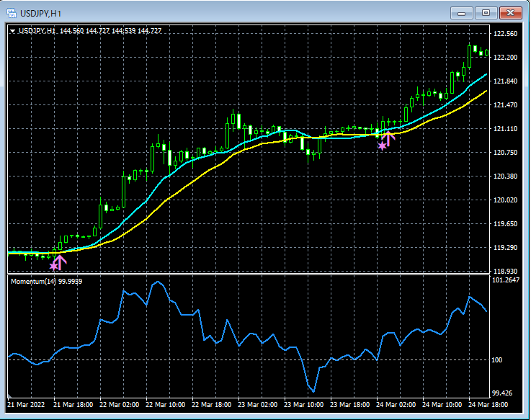
Task: Click the USDJPY,H1 price quote header text
Action: click(90, 31)
